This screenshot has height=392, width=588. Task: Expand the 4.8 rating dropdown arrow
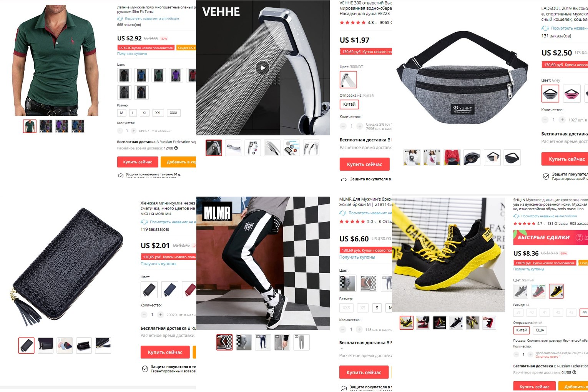pyautogui.click(x=376, y=23)
